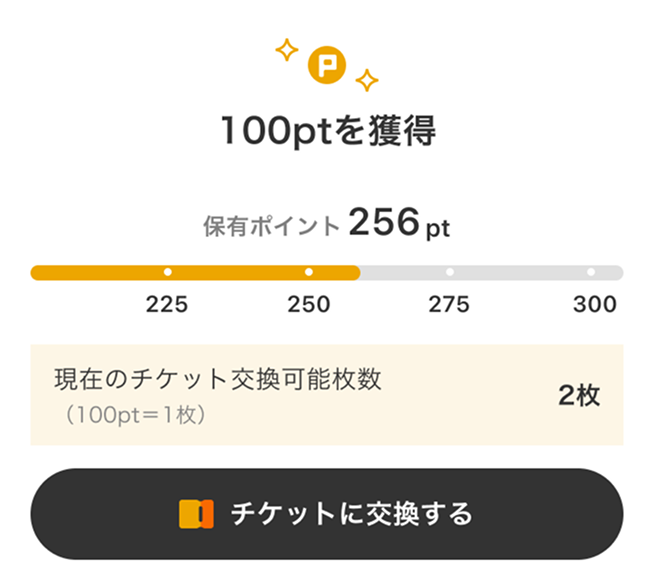Viewport: 654px width, 585px height.
Task: Click the 275 milestone dot on the progress bar
Action: 450,272
